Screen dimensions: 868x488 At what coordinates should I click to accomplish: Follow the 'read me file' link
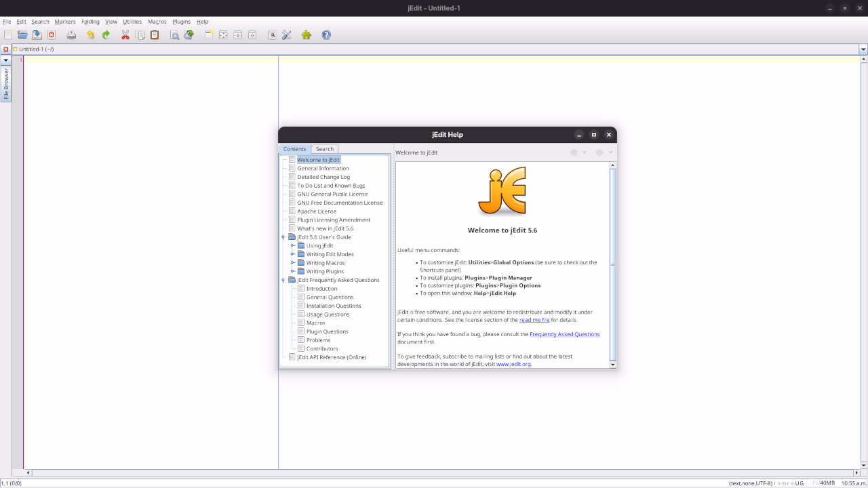pyautogui.click(x=534, y=320)
